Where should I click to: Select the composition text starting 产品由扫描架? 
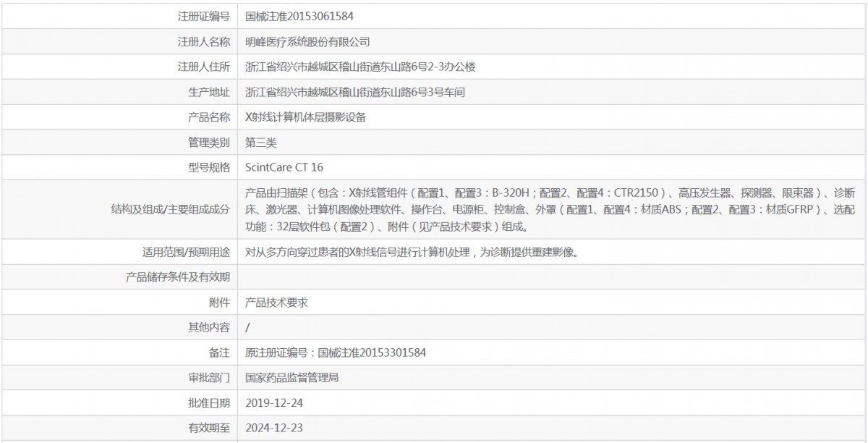(550, 209)
